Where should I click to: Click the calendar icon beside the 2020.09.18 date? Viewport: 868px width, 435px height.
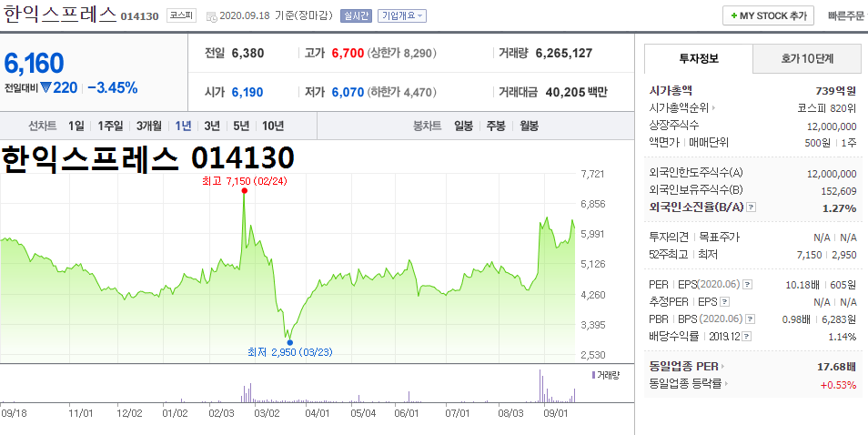(x=211, y=16)
